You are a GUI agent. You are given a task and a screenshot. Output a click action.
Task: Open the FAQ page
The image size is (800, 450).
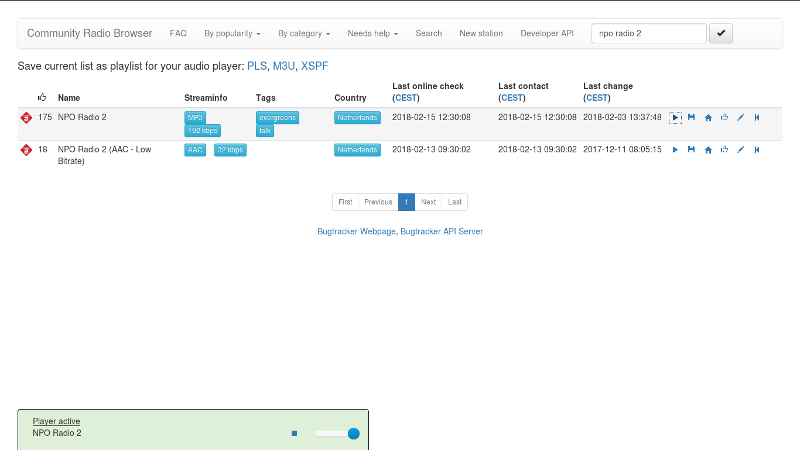(x=178, y=33)
